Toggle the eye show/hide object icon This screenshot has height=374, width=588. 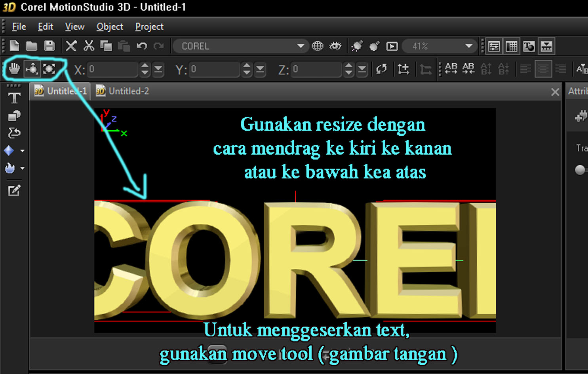coord(335,46)
